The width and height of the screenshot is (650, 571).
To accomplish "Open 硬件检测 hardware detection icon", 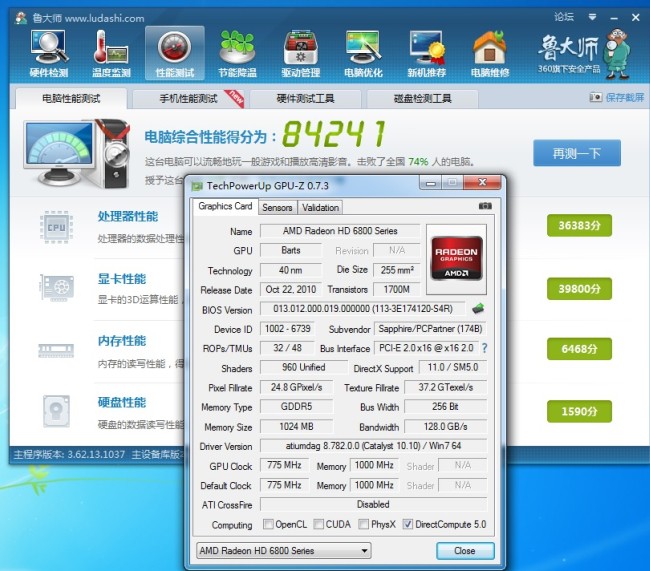I will 49,54.
